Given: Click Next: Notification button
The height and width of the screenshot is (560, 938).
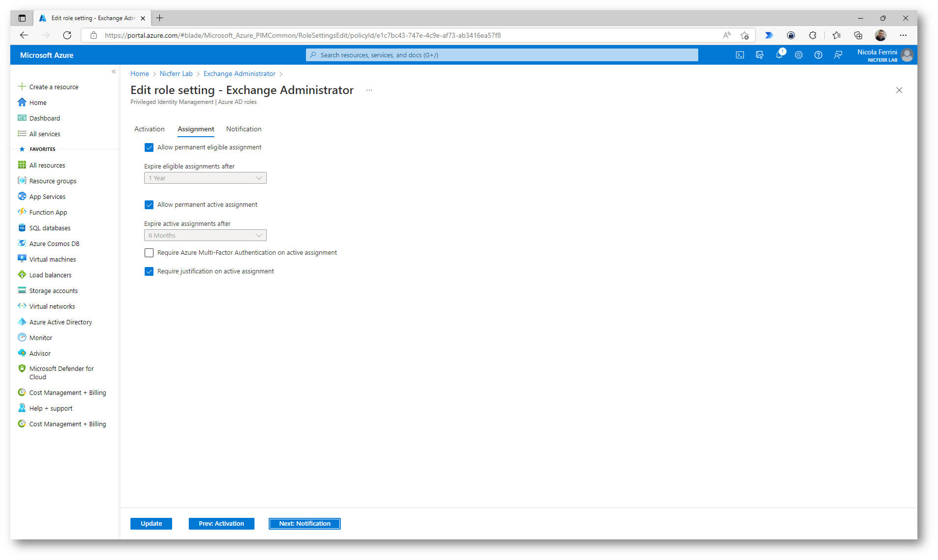Looking at the screenshot, I should click(x=304, y=524).
